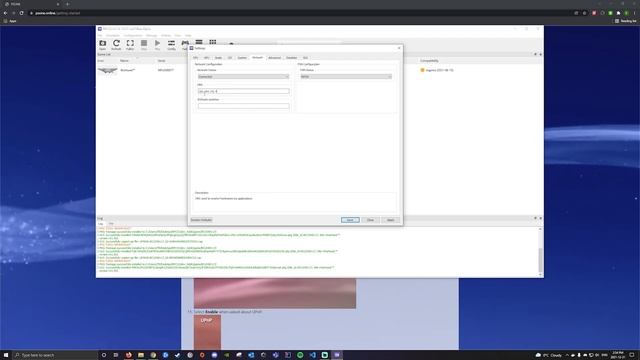This screenshot has width=640, height=360.
Task: Toggle the FullScr fullscreen toolbar icon
Action: (130, 44)
